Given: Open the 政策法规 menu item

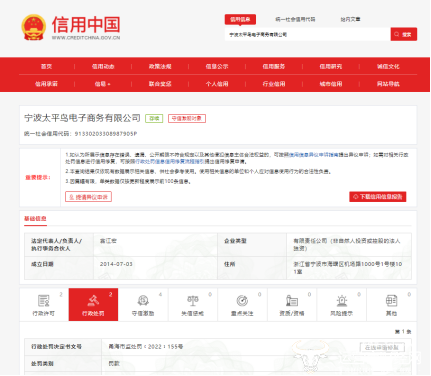Looking at the screenshot, I should click(x=160, y=66).
